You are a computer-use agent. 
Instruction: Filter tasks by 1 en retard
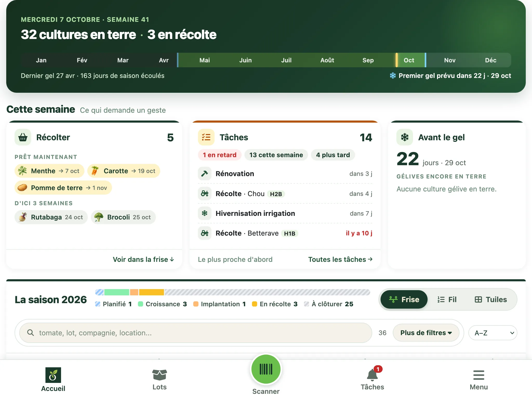tap(220, 155)
